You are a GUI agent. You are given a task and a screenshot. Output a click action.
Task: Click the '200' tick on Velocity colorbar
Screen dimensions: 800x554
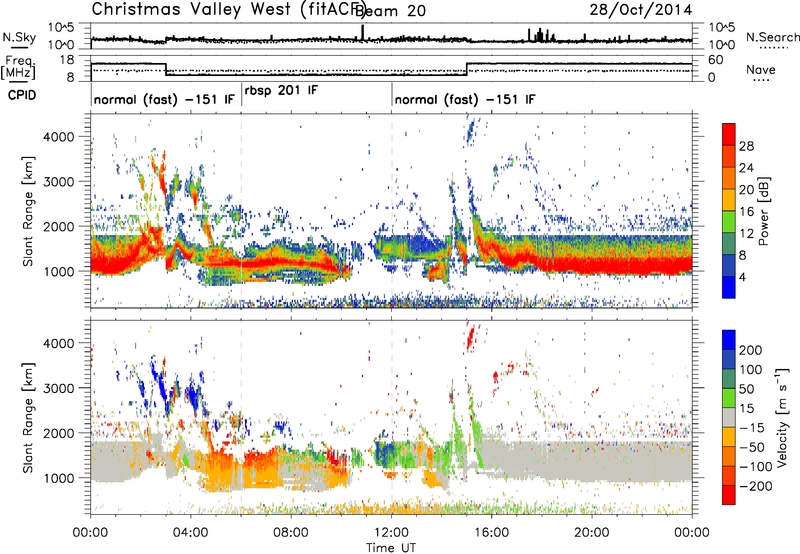tap(750, 350)
